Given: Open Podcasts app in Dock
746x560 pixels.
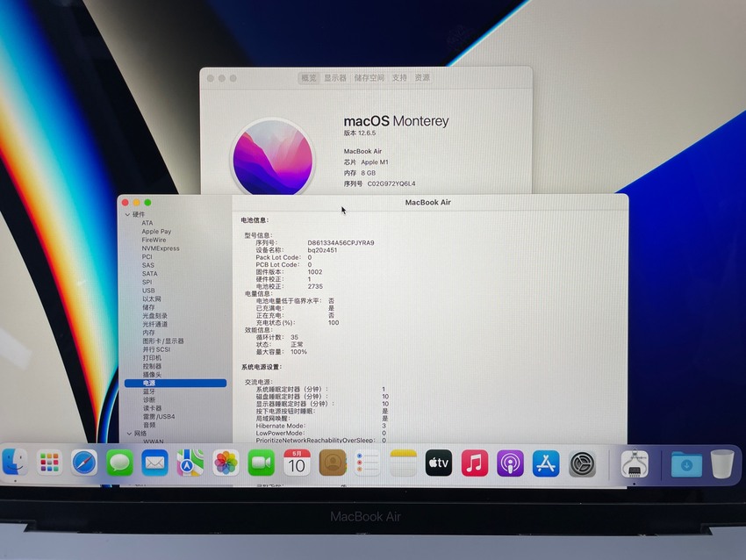Looking at the screenshot, I should tap(510, 463).
